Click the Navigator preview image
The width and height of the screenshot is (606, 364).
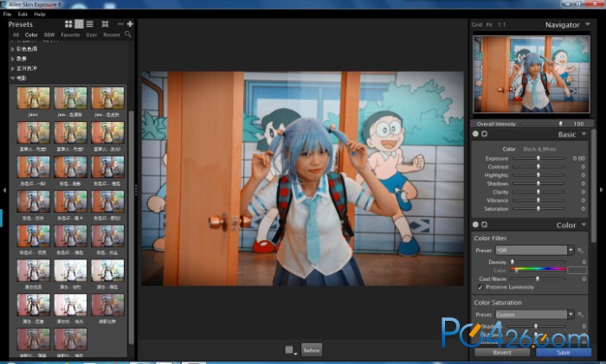tap(532, 74)
